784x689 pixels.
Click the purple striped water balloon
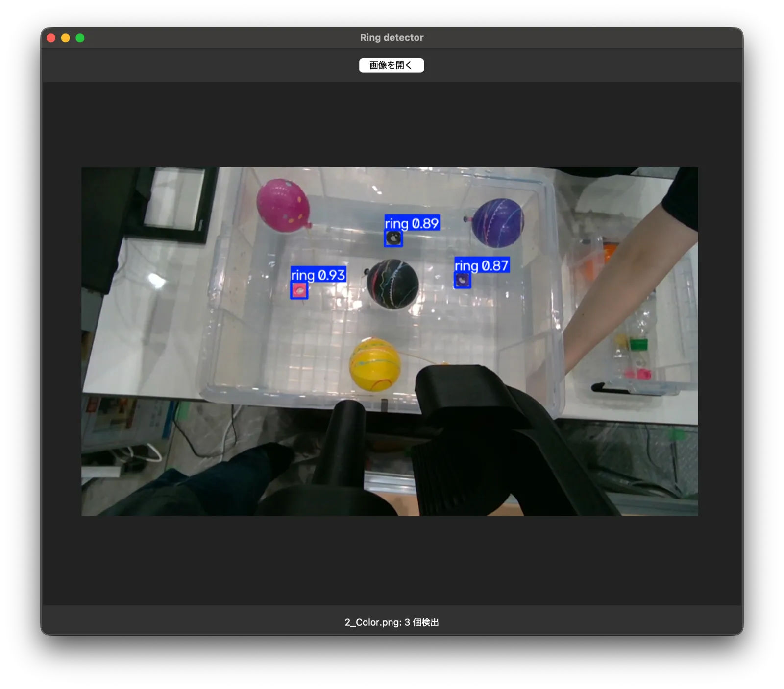pos(496,223)
